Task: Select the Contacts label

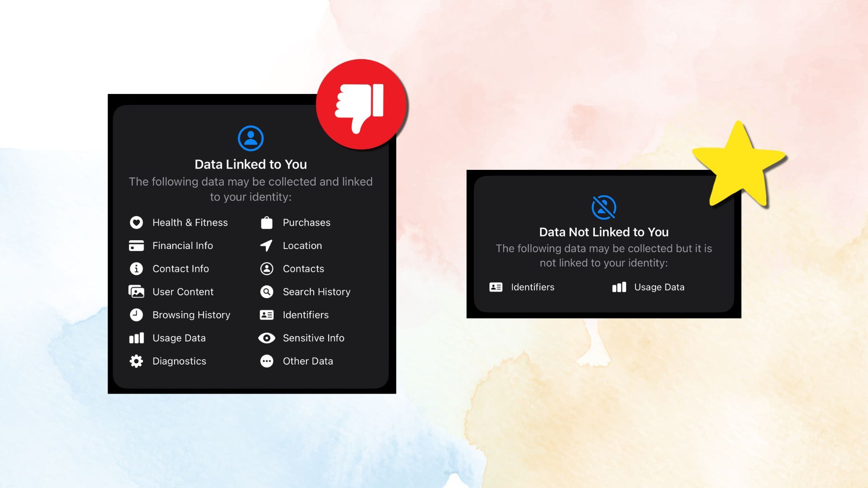Action: 303,269
